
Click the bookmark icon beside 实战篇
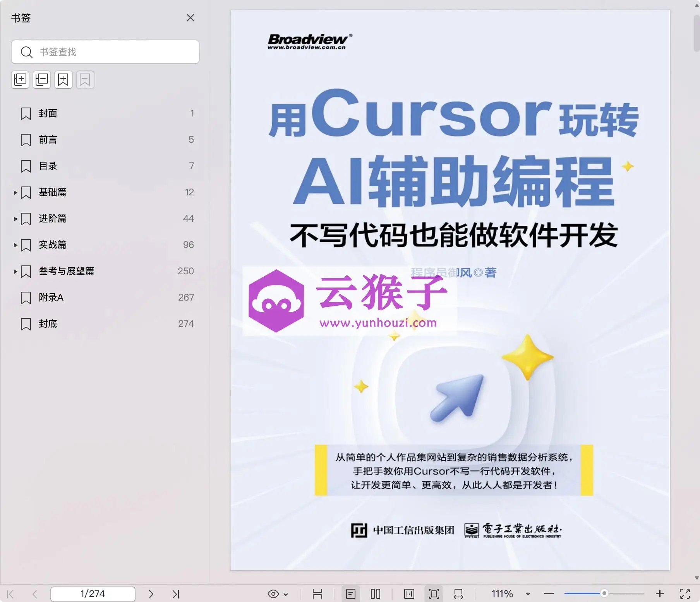pos(26,245)
